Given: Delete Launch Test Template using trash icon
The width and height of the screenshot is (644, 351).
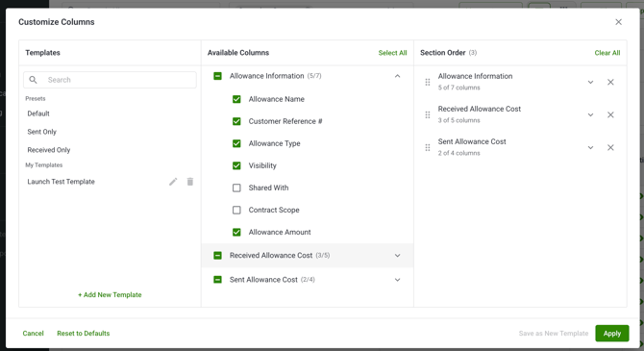Looking at the screenshot, I should click(190, 182).
